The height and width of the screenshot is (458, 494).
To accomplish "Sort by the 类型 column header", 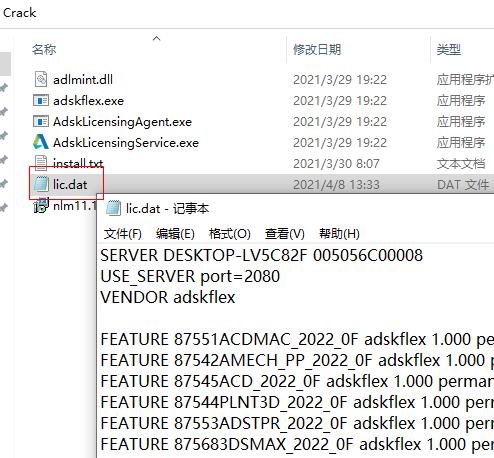I will pos(449,50).
